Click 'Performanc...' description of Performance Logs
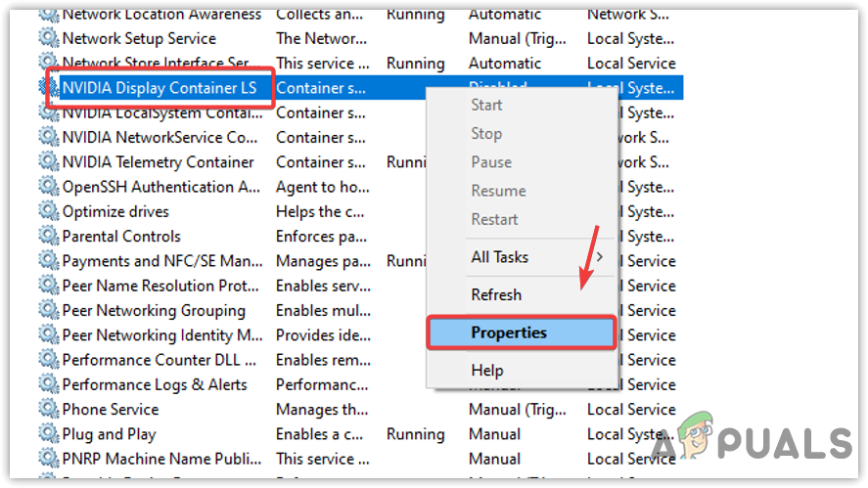The image size is (868, 488). [322, 384]
